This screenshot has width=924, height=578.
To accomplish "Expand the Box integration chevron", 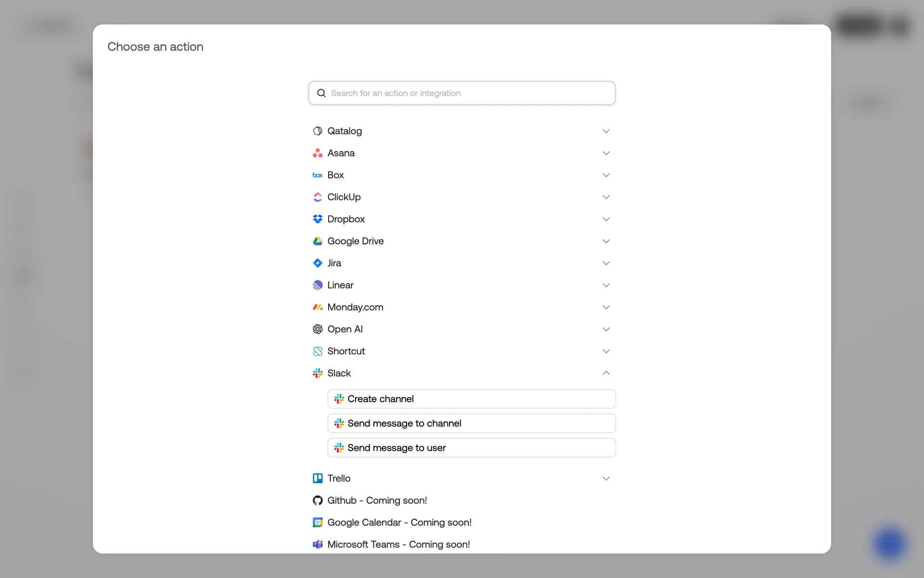I will pyautogui.click(x=606, y=175).
